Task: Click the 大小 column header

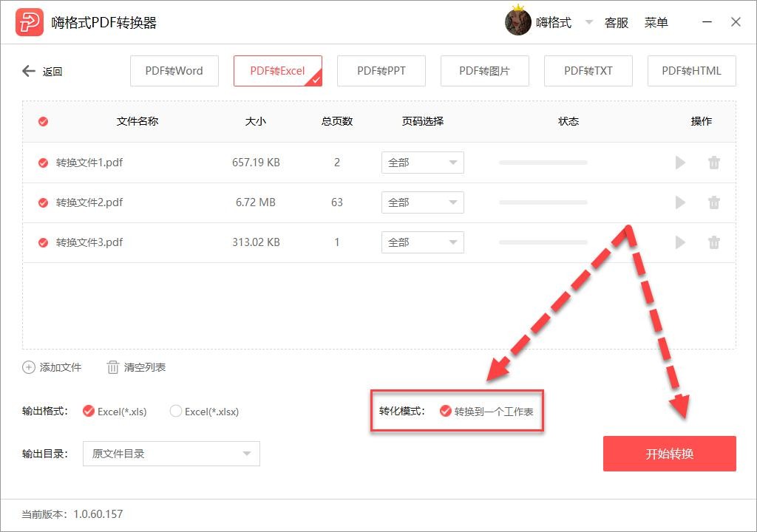Action: [255, 121]
